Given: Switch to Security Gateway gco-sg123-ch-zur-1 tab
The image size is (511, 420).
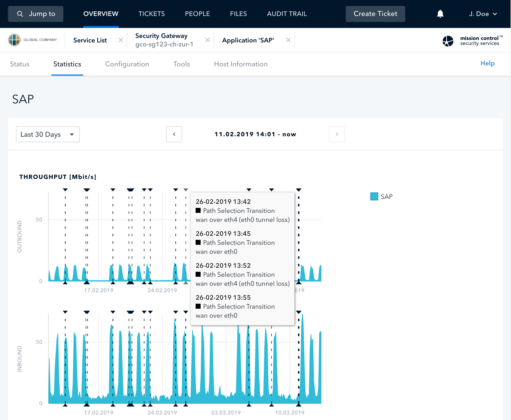Looking at the screenshot, I should click(x=164, y=40).
